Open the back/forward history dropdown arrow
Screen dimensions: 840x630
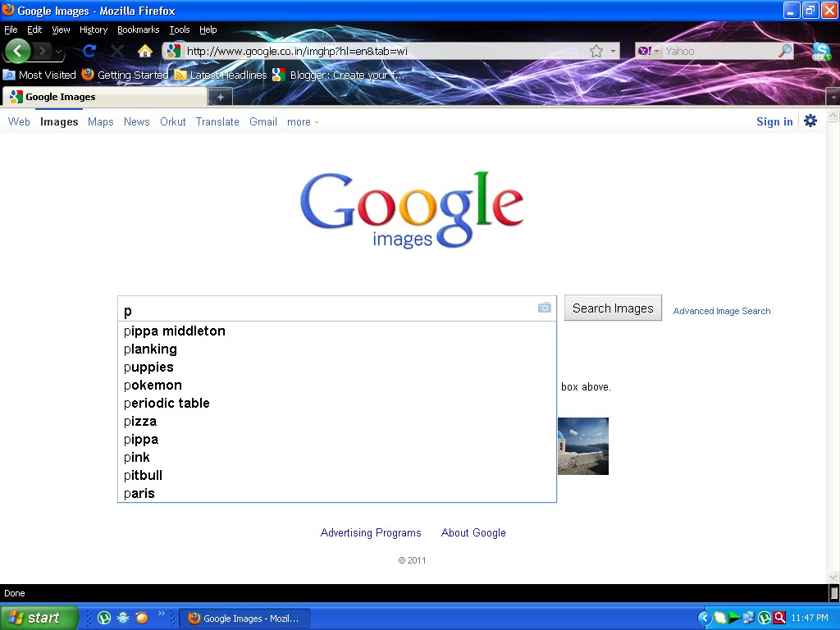[59, 52]
